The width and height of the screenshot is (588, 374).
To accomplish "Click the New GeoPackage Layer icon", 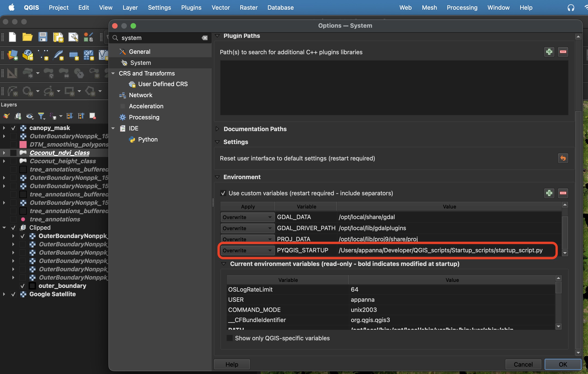I will click(x=28, y=55).
